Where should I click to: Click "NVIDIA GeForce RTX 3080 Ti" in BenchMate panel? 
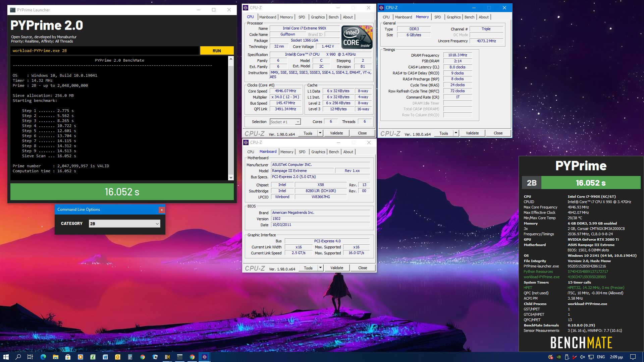[593, 239]
